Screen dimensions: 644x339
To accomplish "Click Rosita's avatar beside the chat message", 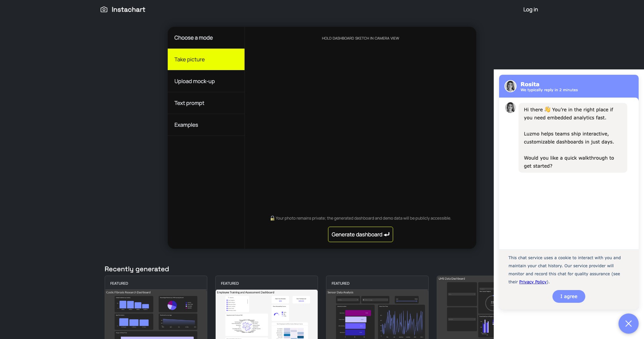I will pos(511,108).
